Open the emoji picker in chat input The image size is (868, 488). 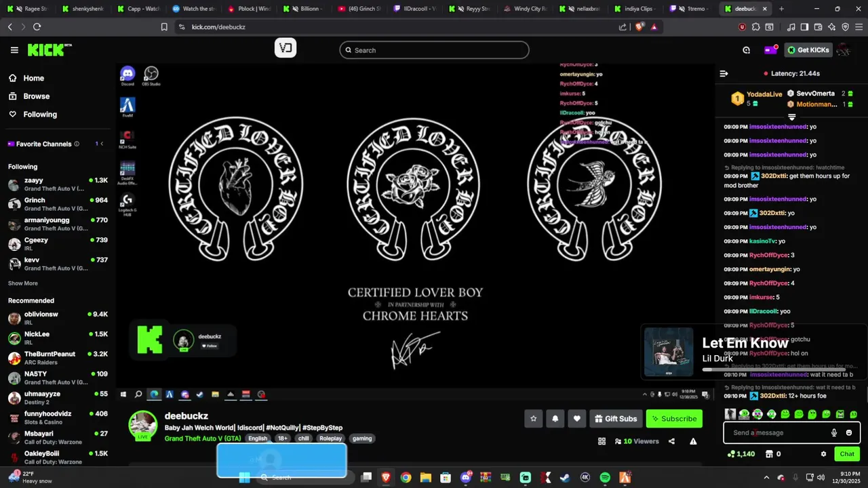pos(849,432)
